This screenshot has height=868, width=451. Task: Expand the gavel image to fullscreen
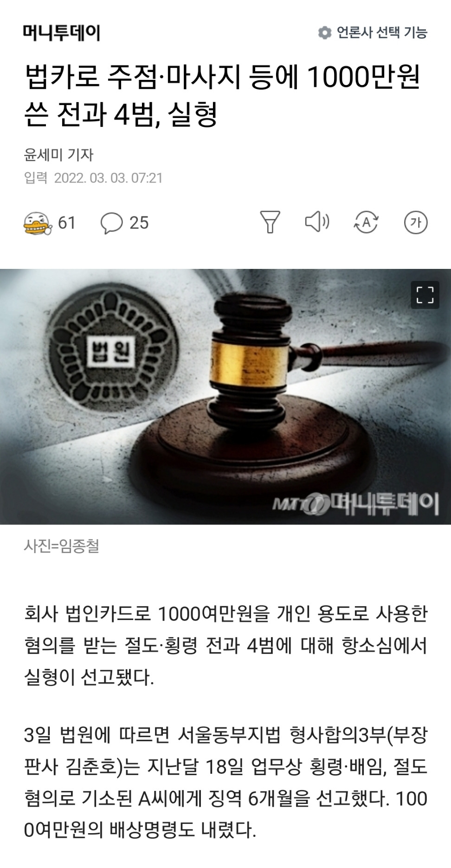coord(425,295)
